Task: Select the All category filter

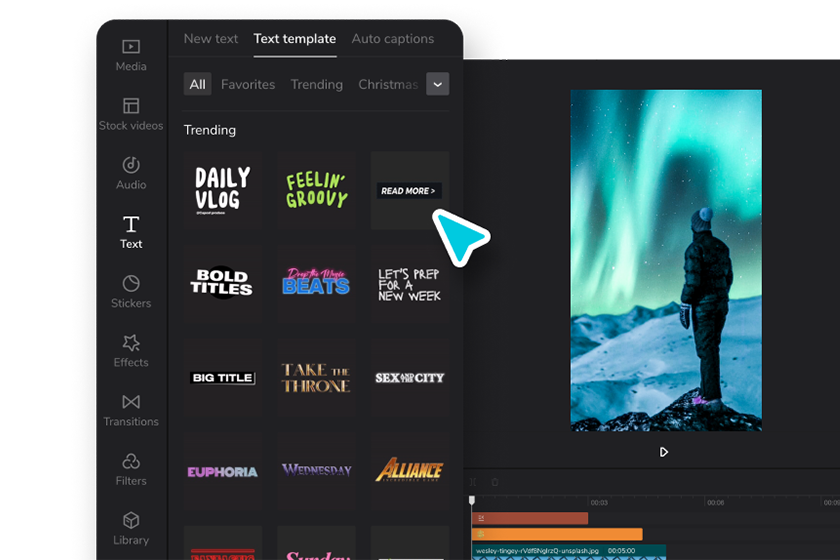Action: [x=197, y=84]
